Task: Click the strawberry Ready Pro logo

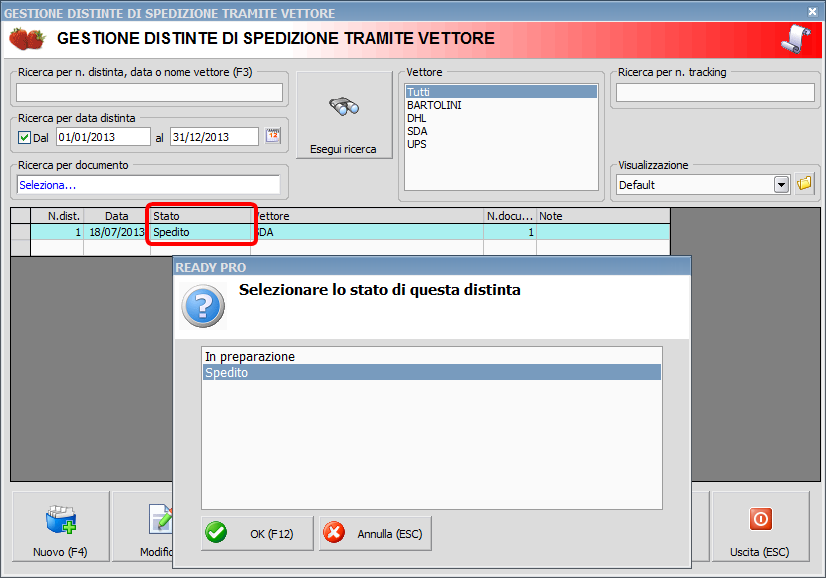Action: coord(28,38)
